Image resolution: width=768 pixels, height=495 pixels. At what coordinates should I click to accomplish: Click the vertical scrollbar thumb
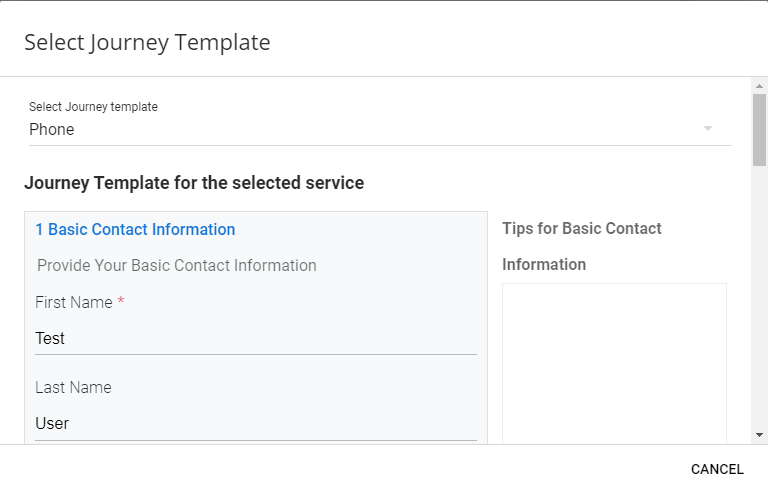pyautogui.click(x=759, y=130)
